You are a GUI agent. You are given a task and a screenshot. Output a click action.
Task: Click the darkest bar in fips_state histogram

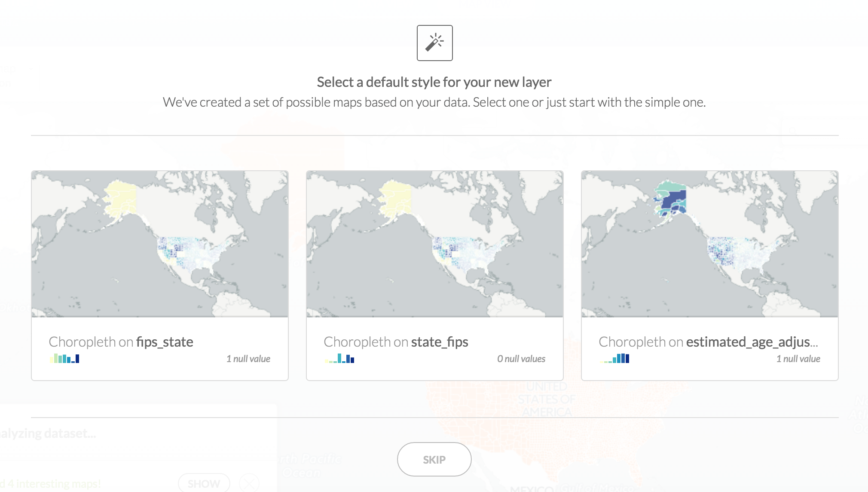77,358
